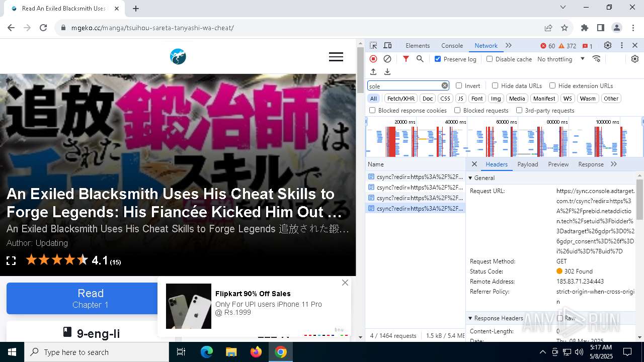This screenshot has height=362, width=644.
Task: Toggle Preserve log checkbox
Action: [438, 59]
